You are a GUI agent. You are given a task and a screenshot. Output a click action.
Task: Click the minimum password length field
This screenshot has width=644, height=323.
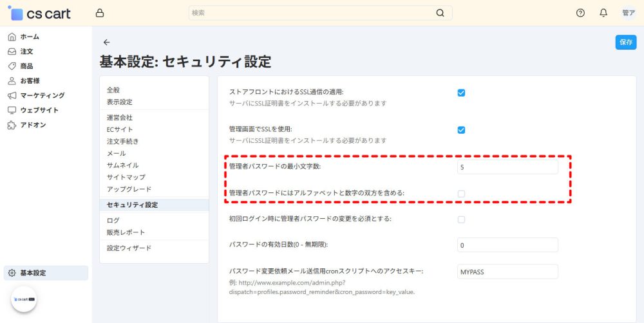click(507, 167)
